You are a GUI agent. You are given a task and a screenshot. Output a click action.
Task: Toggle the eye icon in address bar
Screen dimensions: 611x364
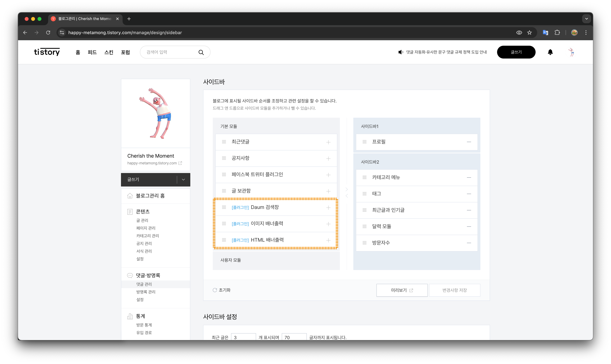519,33
